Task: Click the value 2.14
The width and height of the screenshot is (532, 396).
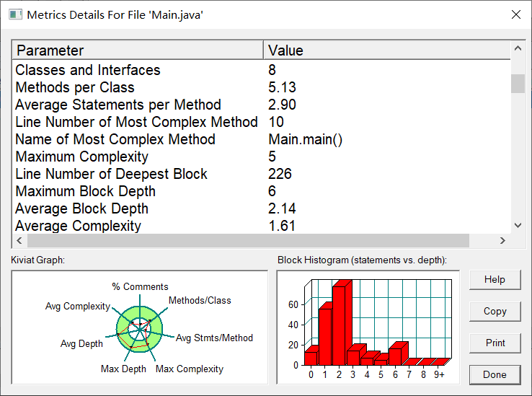Action: point(282,208)
